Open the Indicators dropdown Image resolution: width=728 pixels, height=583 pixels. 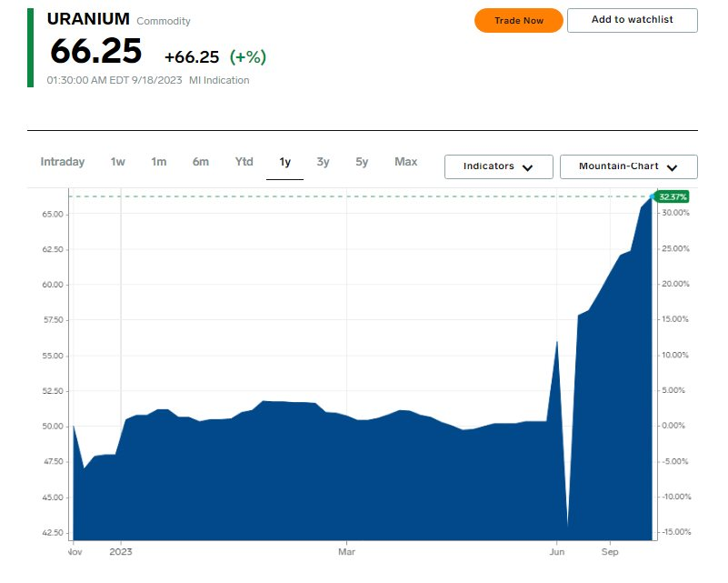coord(499,166)
